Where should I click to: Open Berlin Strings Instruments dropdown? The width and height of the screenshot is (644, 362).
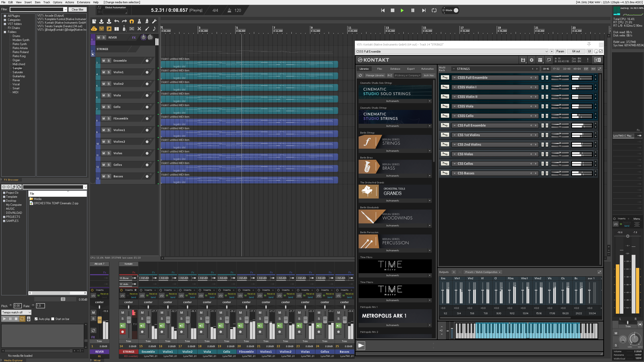(430, 151)
